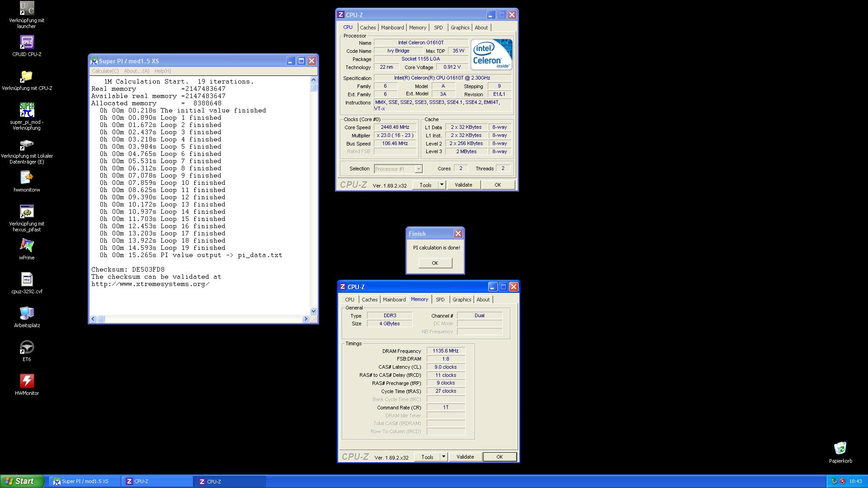Open About tab in upper CPU-Z window
This screenshot has height=488, width=868.
pos(481,28)
